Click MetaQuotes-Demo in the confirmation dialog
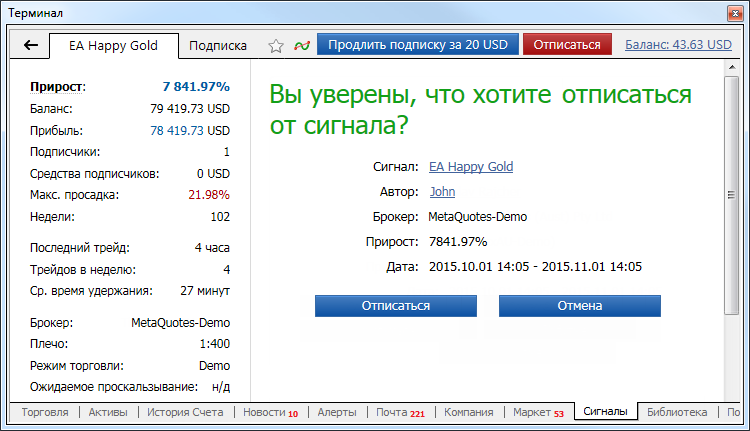The height and width of the screenshot is (431, 750). point(477,217)
